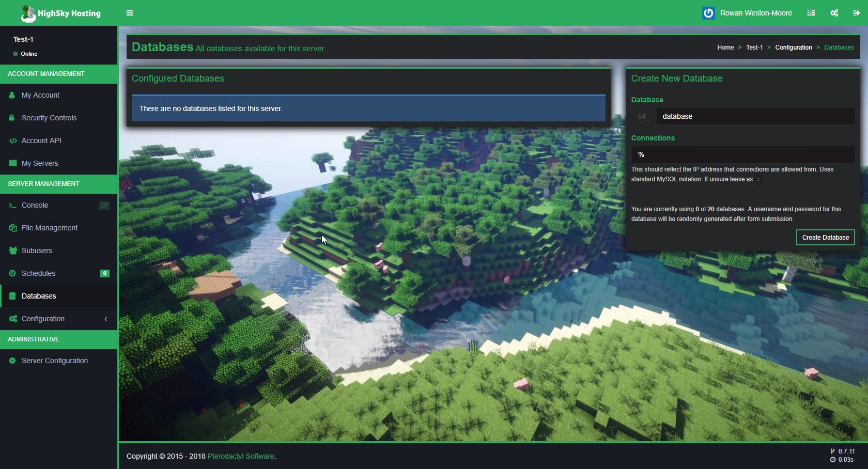Follow the Pterodactyl Software footer link
This screenshot has width=868, height=469.
(x=241, y=456)
